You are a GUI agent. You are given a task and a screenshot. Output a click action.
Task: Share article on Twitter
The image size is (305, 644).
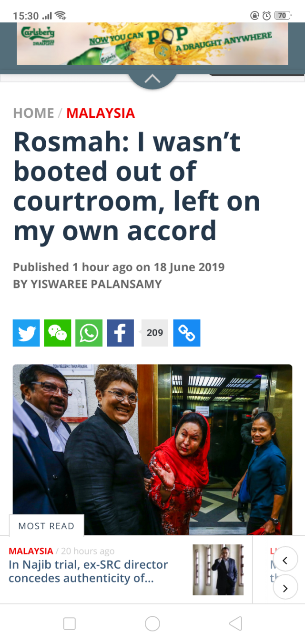[26, 333]
